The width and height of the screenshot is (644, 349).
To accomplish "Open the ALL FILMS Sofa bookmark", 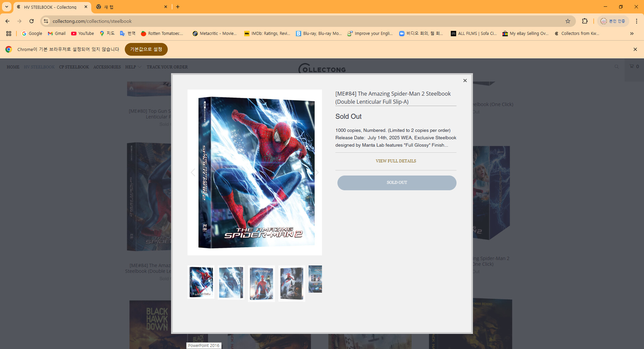I will pos(474,34).
